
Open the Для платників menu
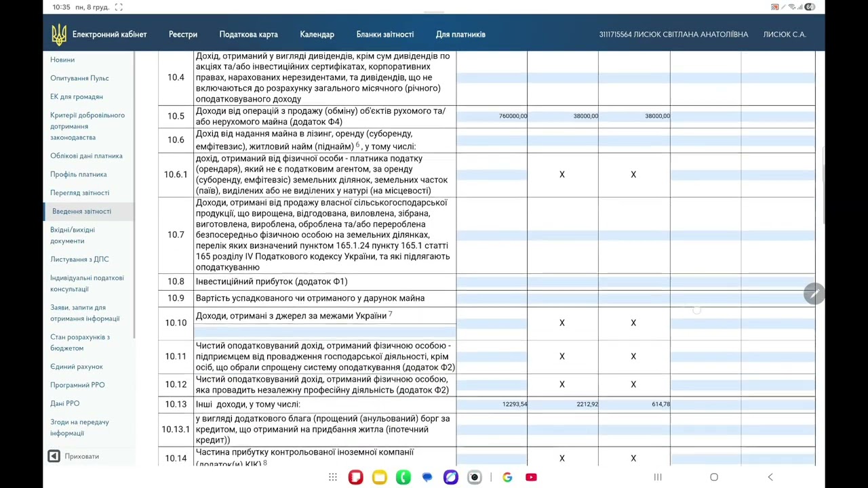pyautogui.click(x=460, y=35)
